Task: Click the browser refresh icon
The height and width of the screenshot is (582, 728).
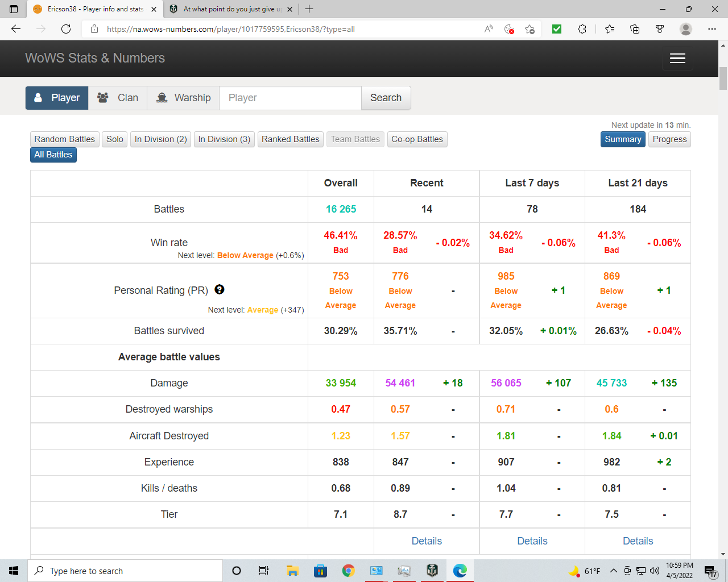Action: point(66,29)
